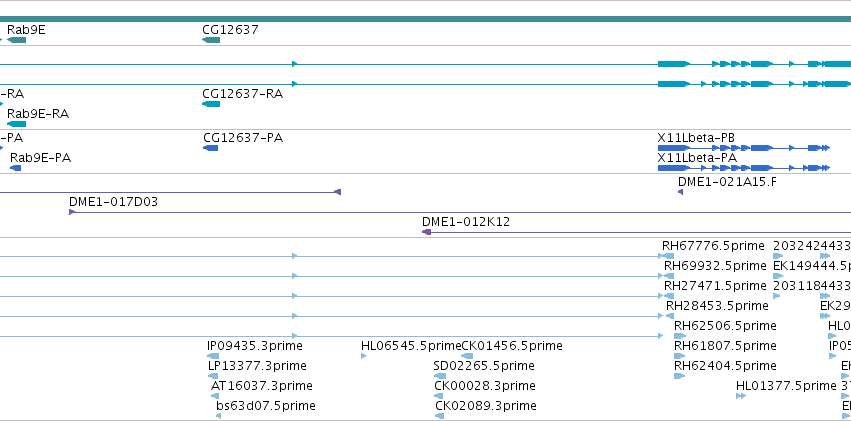Click the CK02089.3prime EST label
This screenshot has height=421, width=851.
[486, 406]
